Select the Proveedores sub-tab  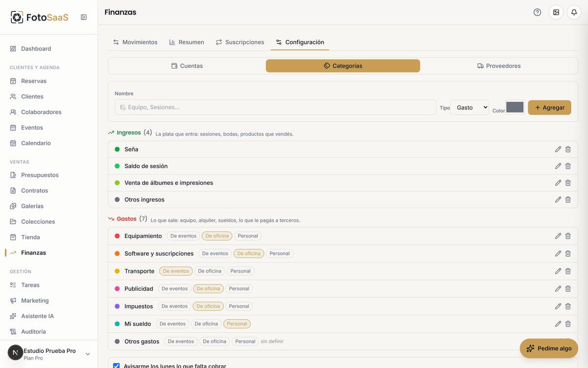[499, 66]
